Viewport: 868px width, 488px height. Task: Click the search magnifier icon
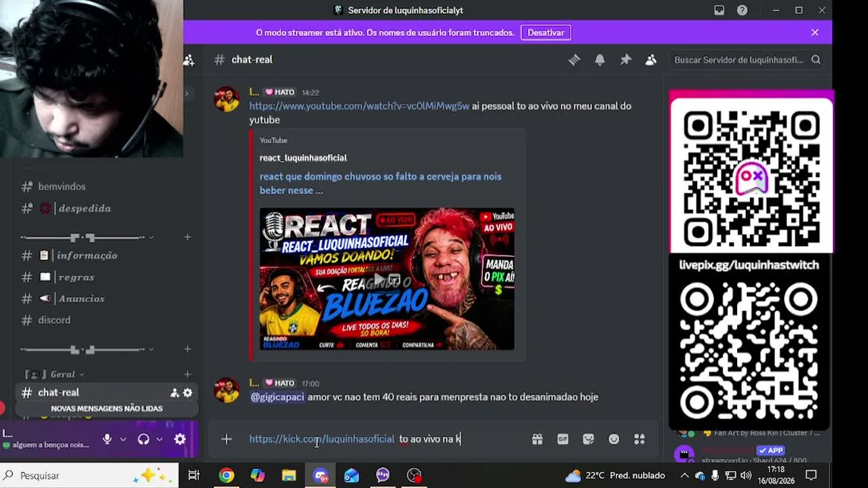pos(816,60)
